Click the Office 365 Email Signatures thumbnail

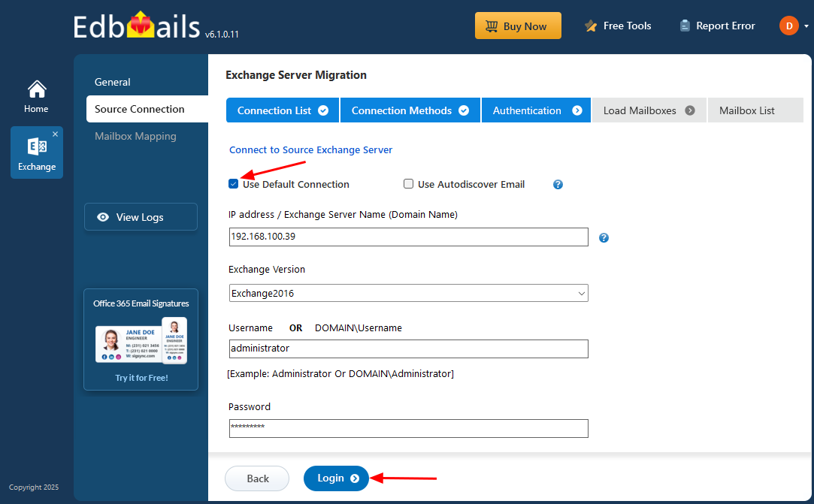(141, 340)
